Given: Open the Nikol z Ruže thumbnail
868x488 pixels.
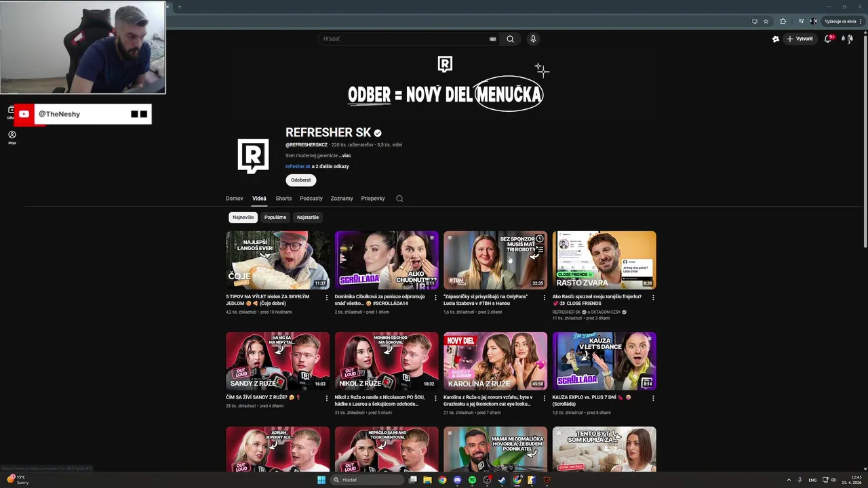Looking at the screenshot, I should [387, 361].
